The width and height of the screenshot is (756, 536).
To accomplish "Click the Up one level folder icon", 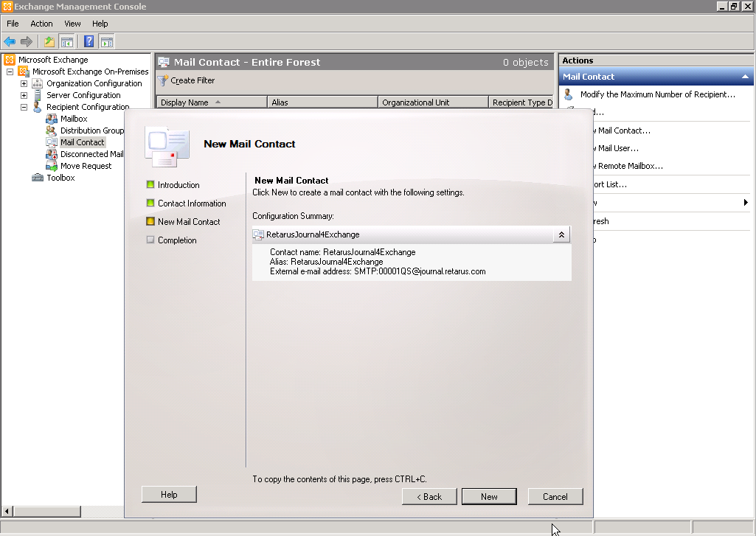I will (x=49, y=42).
